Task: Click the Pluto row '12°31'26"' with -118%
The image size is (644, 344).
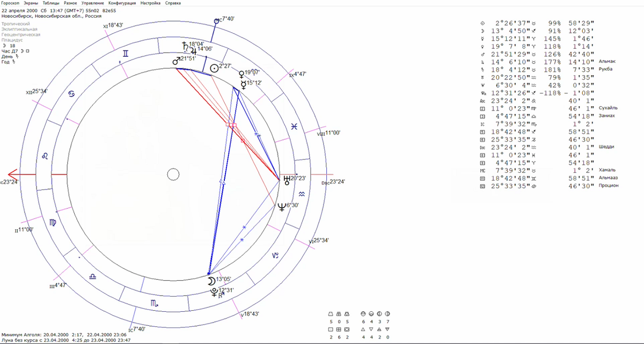Action: coord(537,92)
